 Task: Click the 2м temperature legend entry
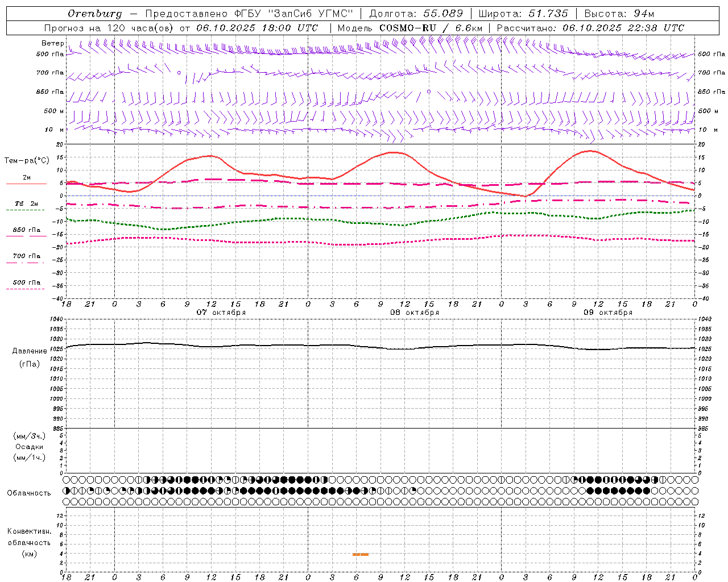click(x=26, y=178)
